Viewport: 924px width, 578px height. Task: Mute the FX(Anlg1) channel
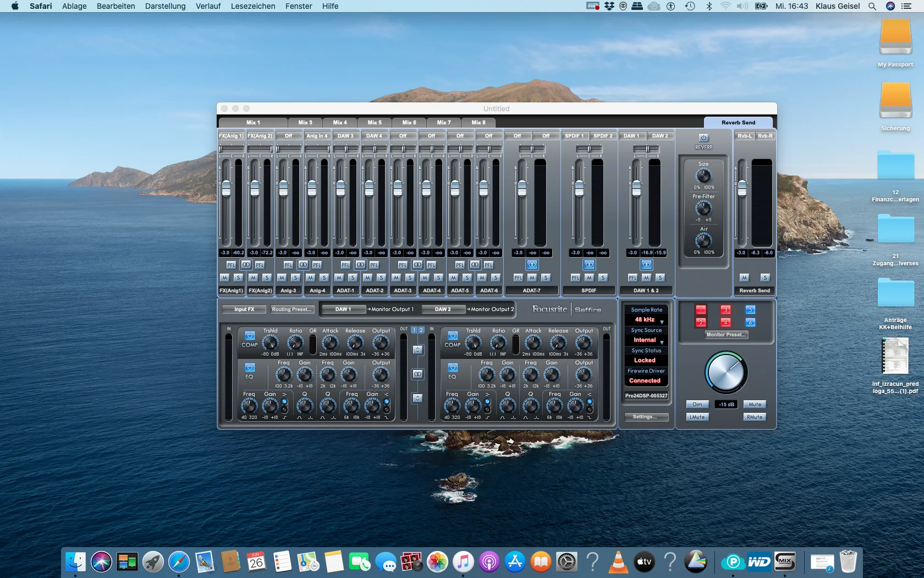tap(224, 278)
